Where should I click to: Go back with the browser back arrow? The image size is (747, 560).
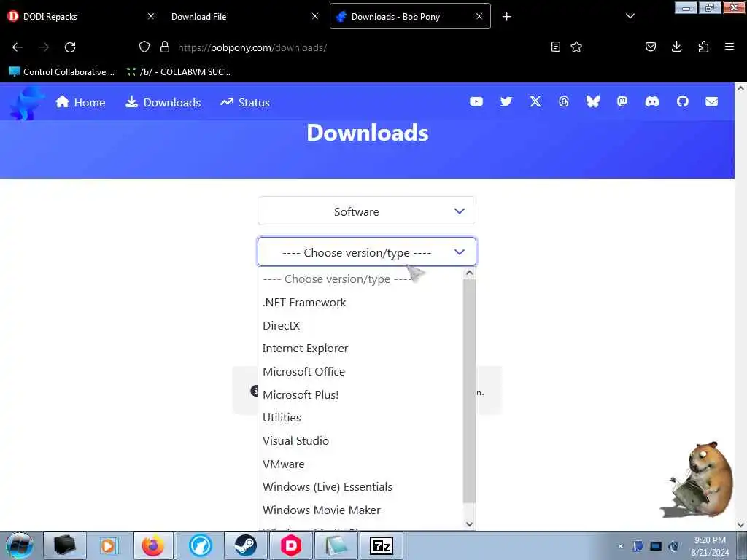[x=18, y=47]
